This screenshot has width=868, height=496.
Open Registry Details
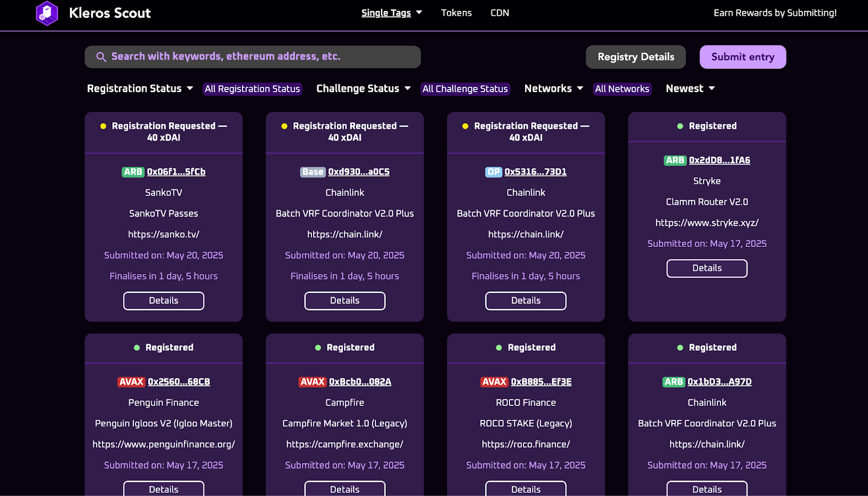click(x=635, y=57)
